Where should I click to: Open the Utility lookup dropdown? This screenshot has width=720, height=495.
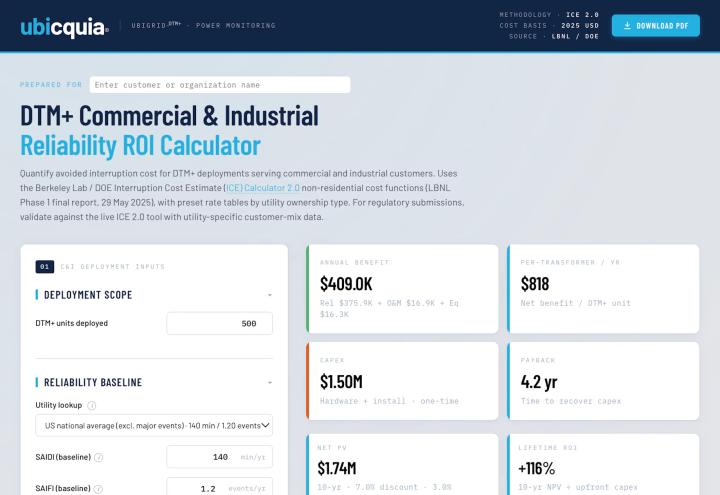pyautogui.click(x=154, y=426)
